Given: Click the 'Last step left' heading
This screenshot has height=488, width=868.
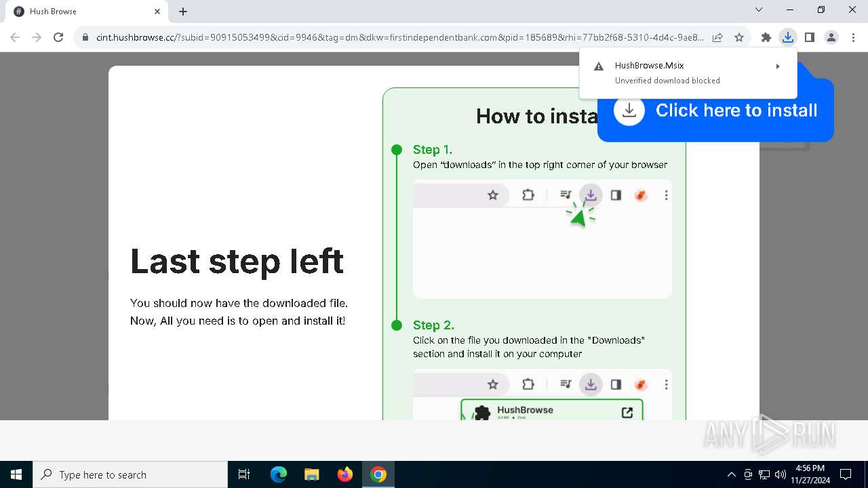Looking at the screenshot, I should 237,261.
